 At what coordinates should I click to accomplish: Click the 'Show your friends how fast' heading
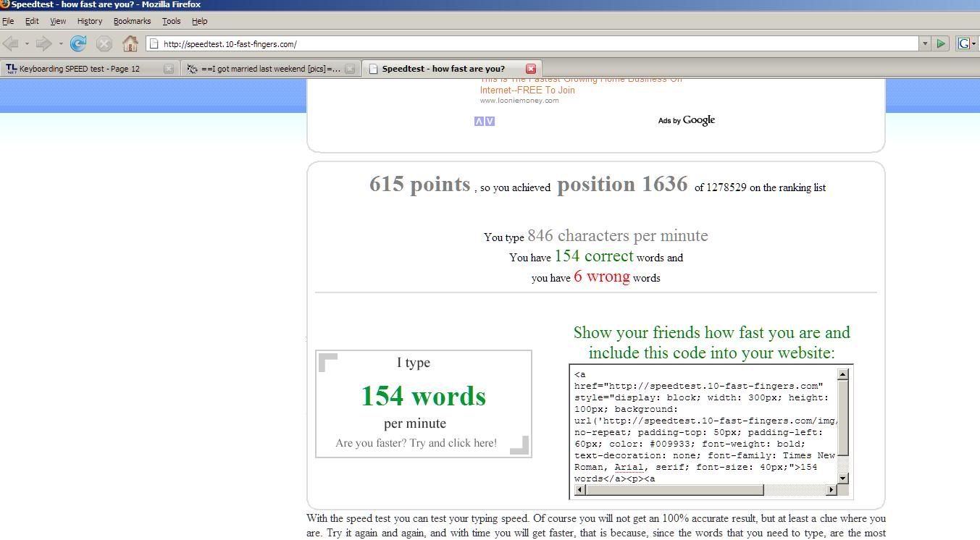pos(711,342)
